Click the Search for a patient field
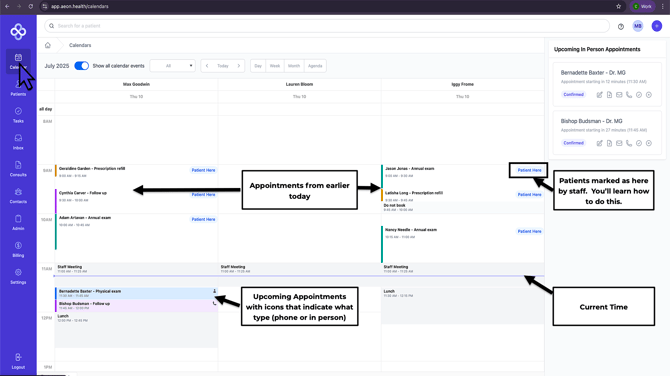The width and height of the screenshot is (670, 376). (x=327, y=26)
